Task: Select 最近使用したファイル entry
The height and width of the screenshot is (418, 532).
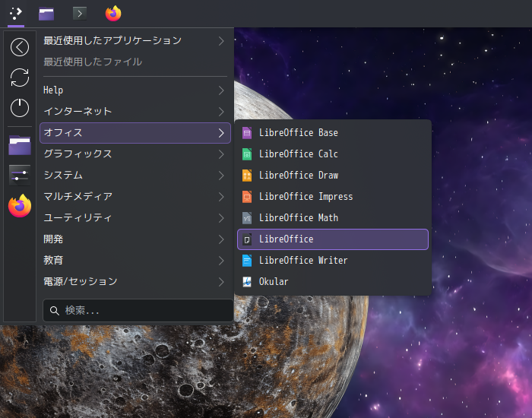Action: 135,62
